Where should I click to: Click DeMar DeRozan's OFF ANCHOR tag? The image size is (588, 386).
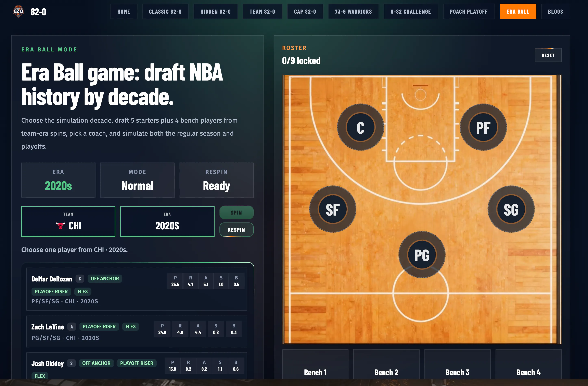pyautogui.click(x=105, y=278)
